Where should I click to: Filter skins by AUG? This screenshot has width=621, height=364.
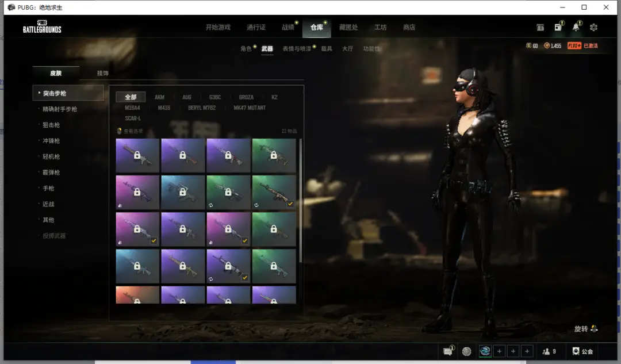(186, 97)
